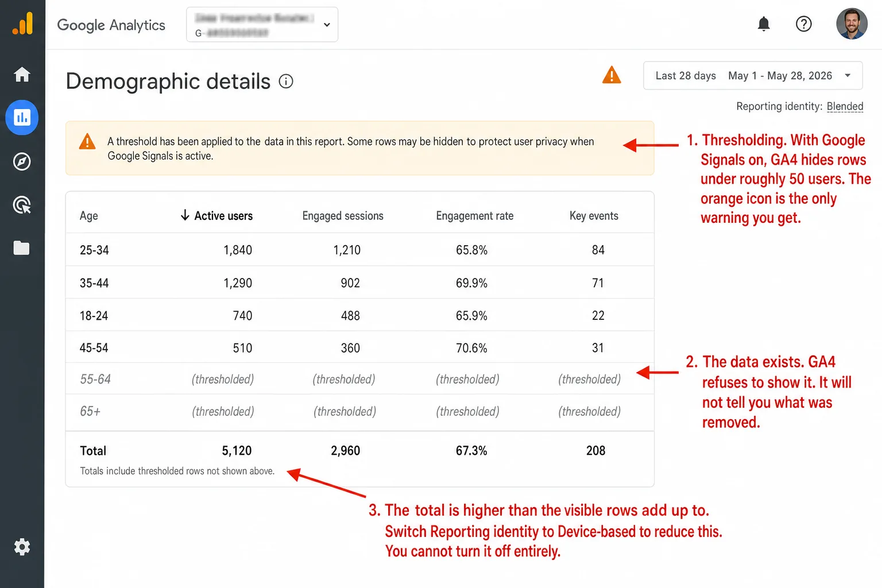
Task: Open the property selector dropdown
Action: (x=262, y=25)
